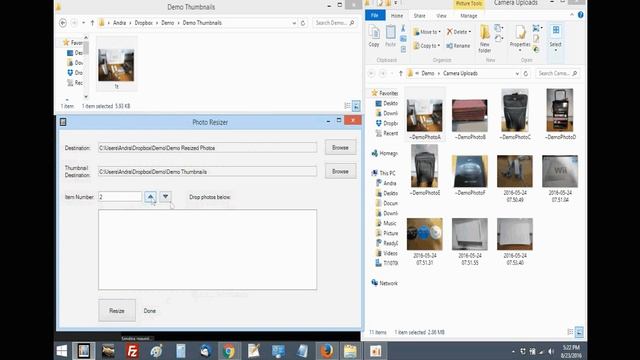This screenshot has height=360, width=640.
Task: Click the Thumbnail Destination path field
Action: tap(207, 172)
